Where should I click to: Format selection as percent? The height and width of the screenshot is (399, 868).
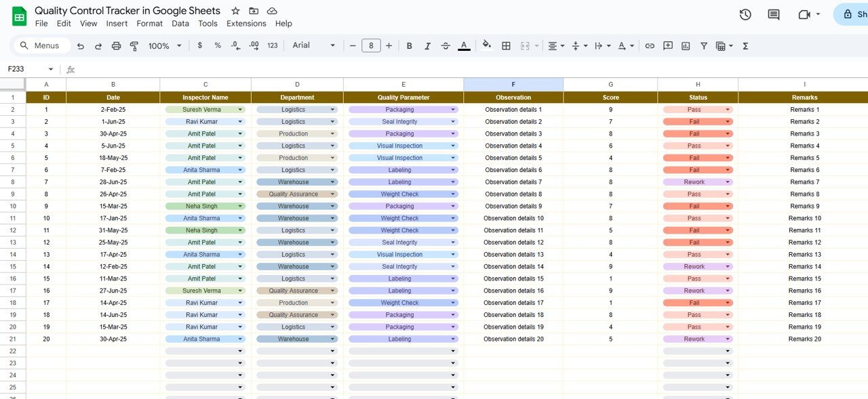pos(218,45)
